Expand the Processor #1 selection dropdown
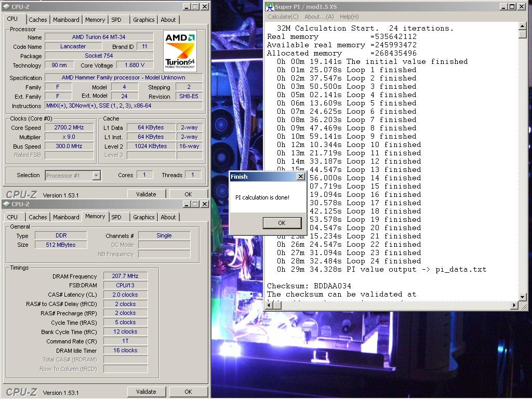This screenshot has width=532, height=399. (96, 176)
